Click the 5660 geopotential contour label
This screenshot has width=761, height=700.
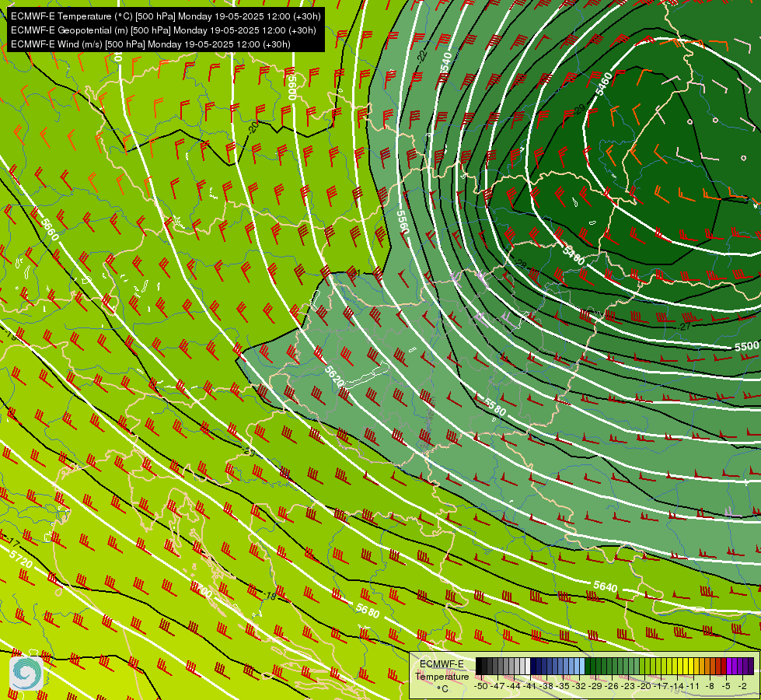coord(50,229)
